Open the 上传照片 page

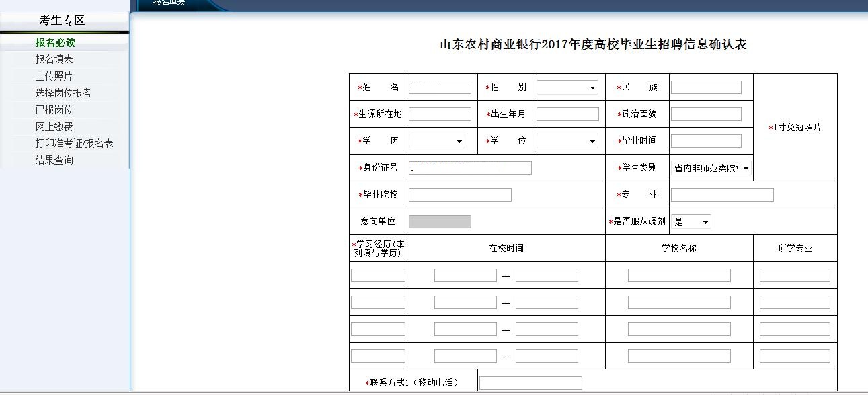click(x=54, y=76)
